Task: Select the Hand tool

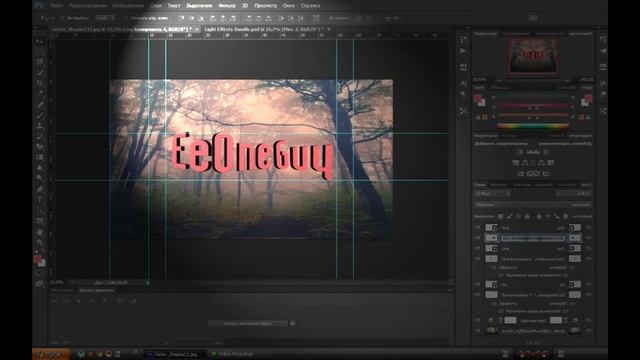Action: [x=40, y=232]
